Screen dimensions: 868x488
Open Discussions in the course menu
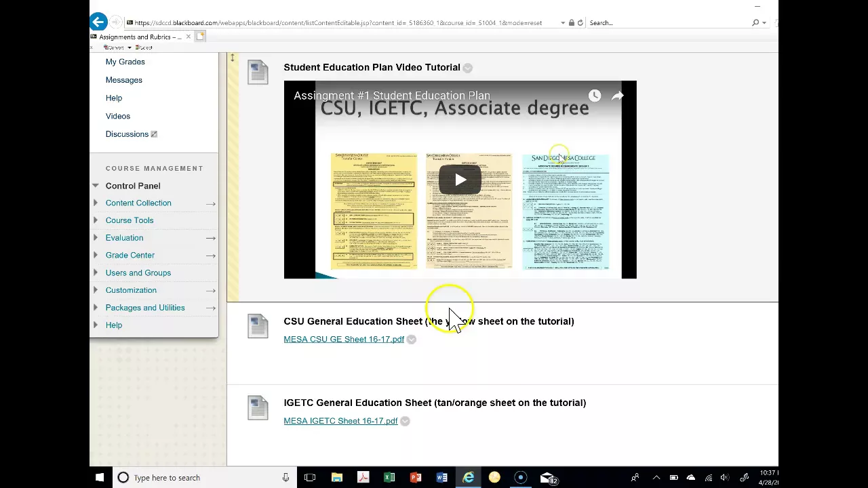(x=127, y=134)
